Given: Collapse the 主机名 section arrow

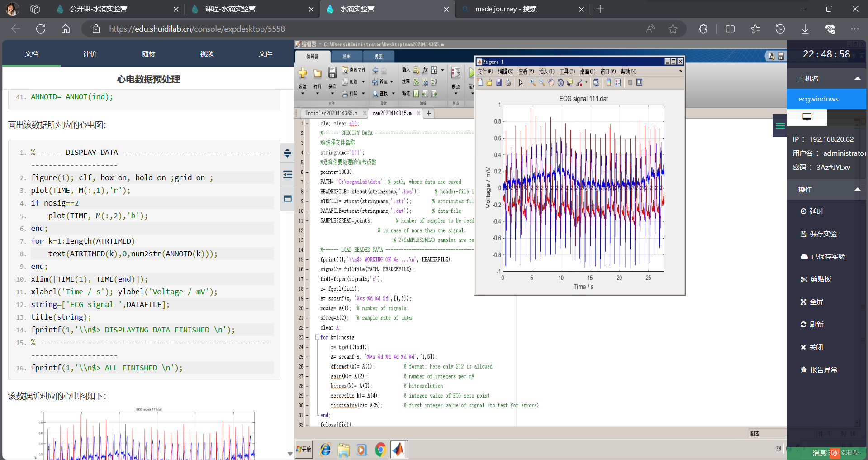Looking at the screenshot, I should point(857,78).
